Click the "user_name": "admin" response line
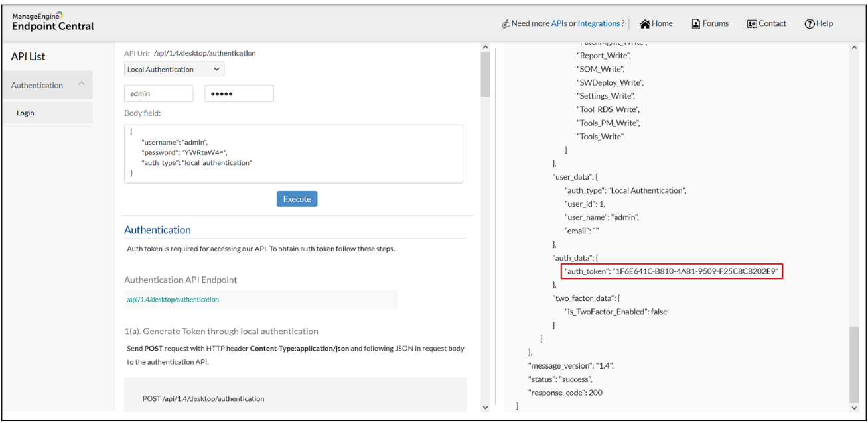The height and width of the screenshot is (423, 868). click(602, 217)
